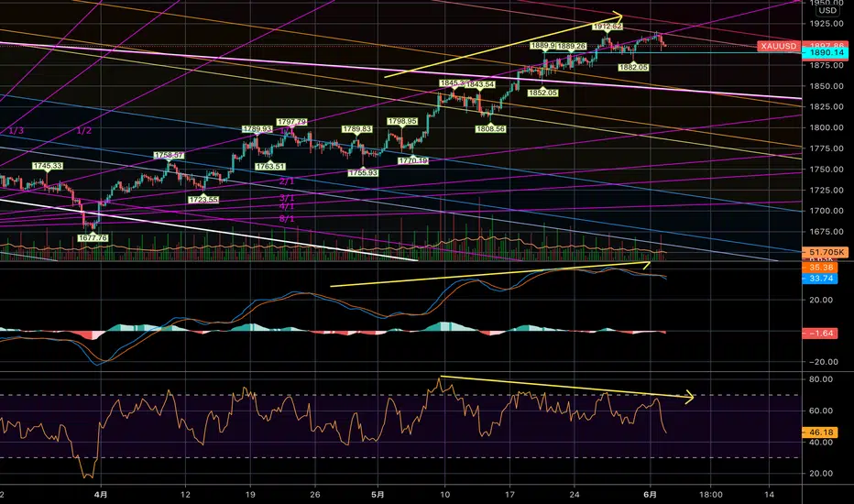
Task: Select the 1889.26 high price label
Action: [572, 47]
